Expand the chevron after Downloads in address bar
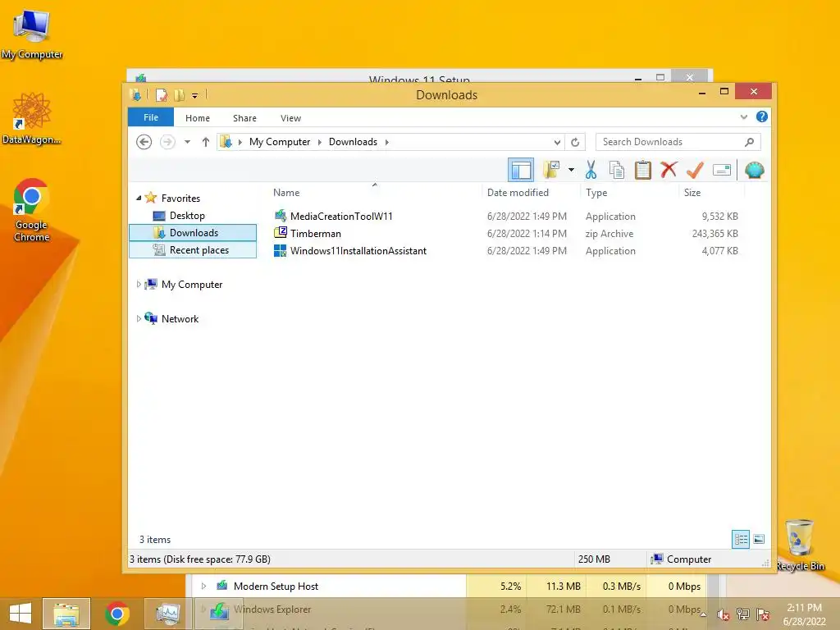Viewport: 840px width, 630px height. (x=387, y=142)
